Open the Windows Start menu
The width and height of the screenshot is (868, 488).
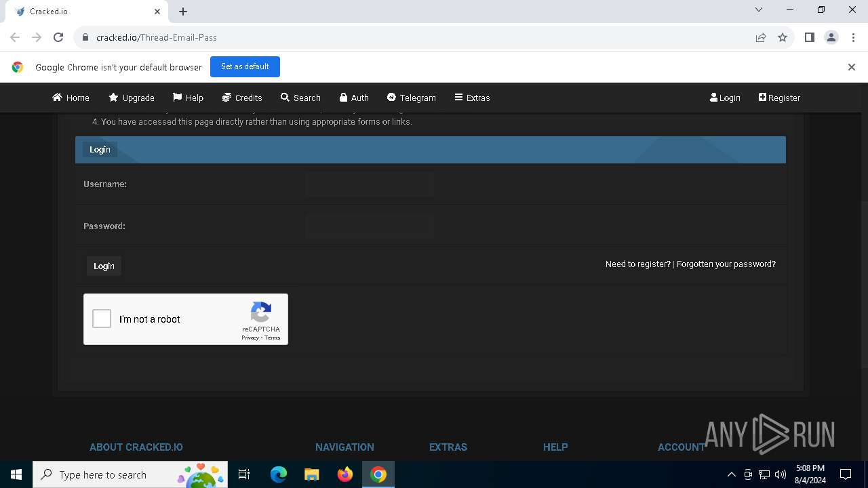pos(16,474)
